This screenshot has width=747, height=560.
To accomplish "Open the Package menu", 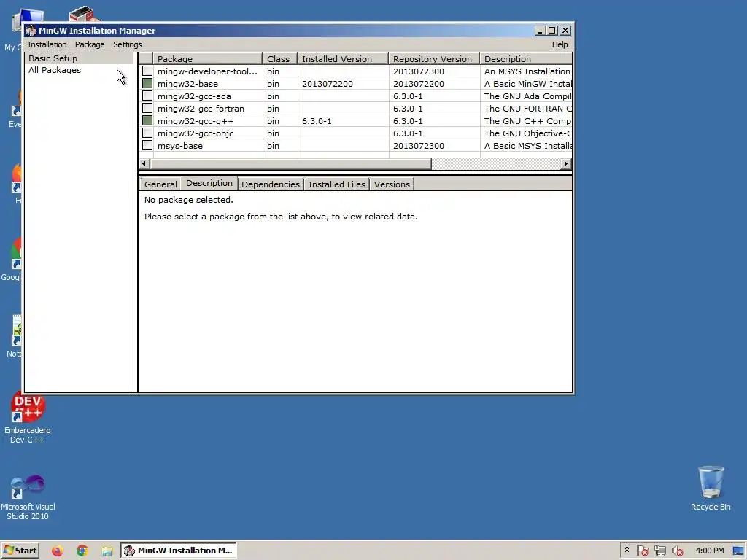I will coord(90,44).
